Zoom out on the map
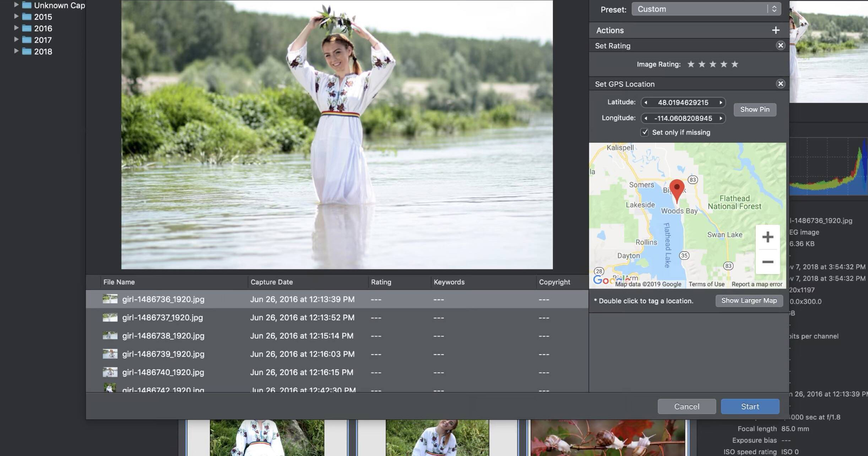The image size is (868, 456). click(767, 262)
